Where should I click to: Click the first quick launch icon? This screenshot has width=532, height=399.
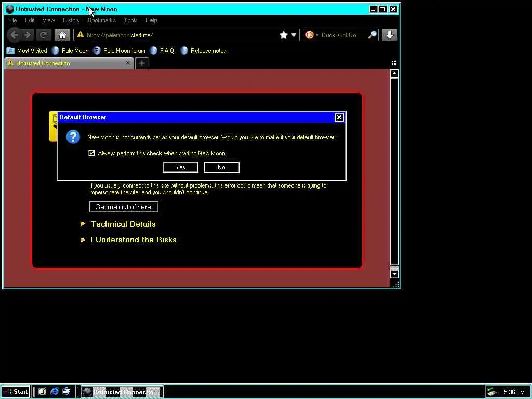[42, 392]
